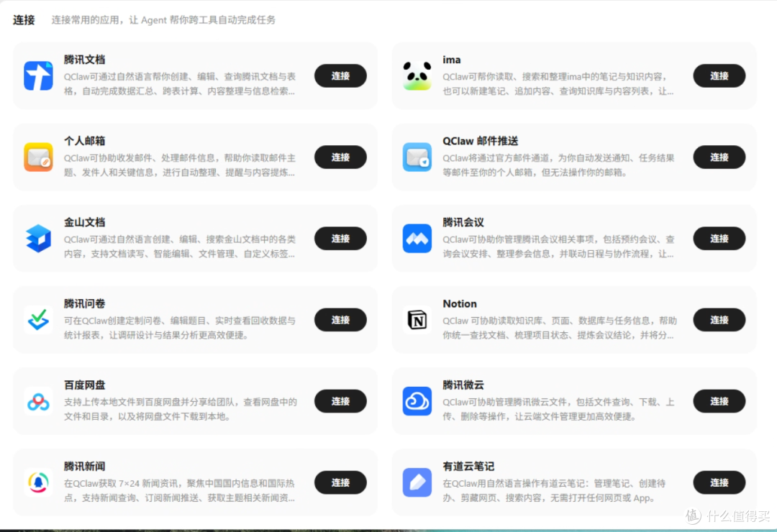Click the 腾讯会议 icon
Screen dimensions: 777x532
[417, 238]
